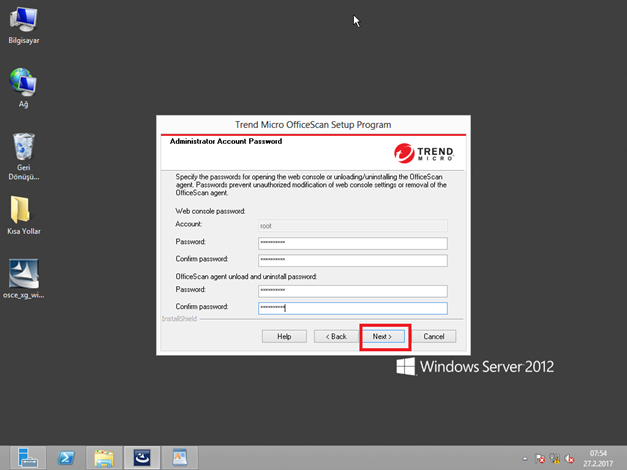Screen dimensions: 627x470
Task: Open the taskbar app with letter A icon
Action: point(180,458)
